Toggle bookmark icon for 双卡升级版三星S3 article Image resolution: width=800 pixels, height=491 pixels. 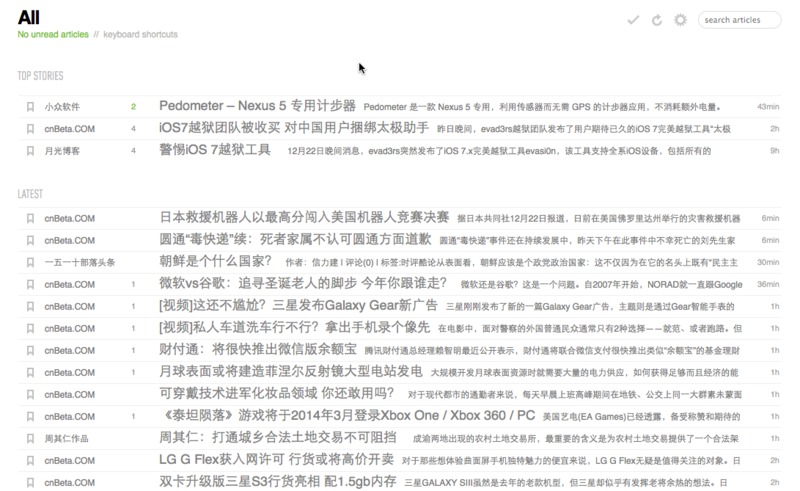tap(30, 482)
